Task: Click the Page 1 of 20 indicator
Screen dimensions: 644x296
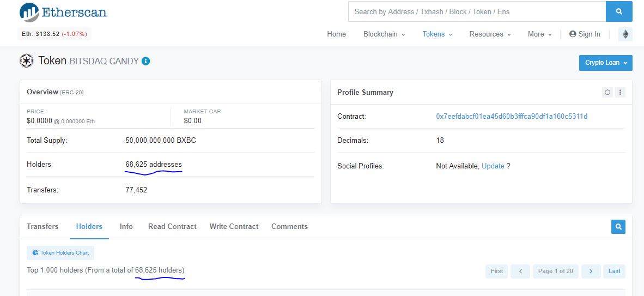Action: (556, 271)
